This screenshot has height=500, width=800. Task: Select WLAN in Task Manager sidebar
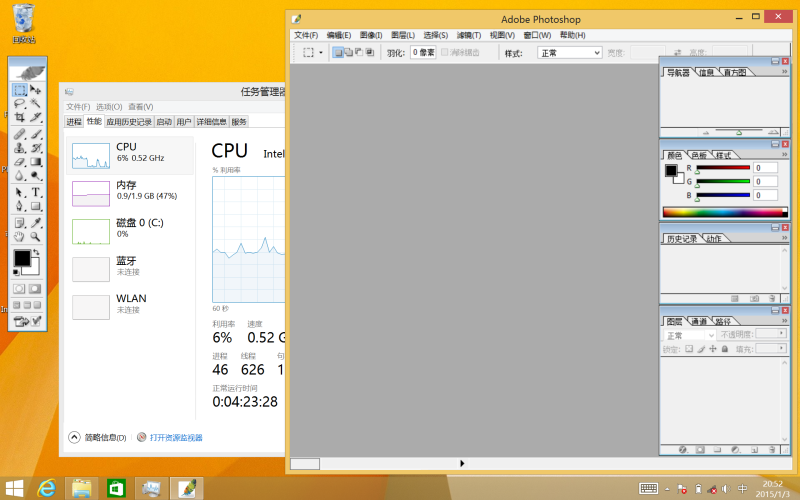(x=130, y=307)
